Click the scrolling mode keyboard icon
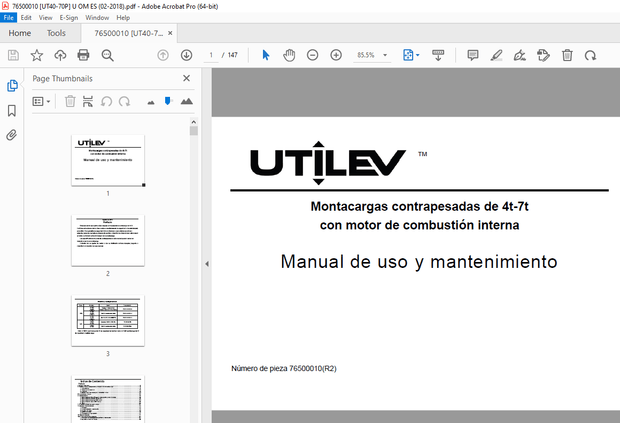 point(438,55)
